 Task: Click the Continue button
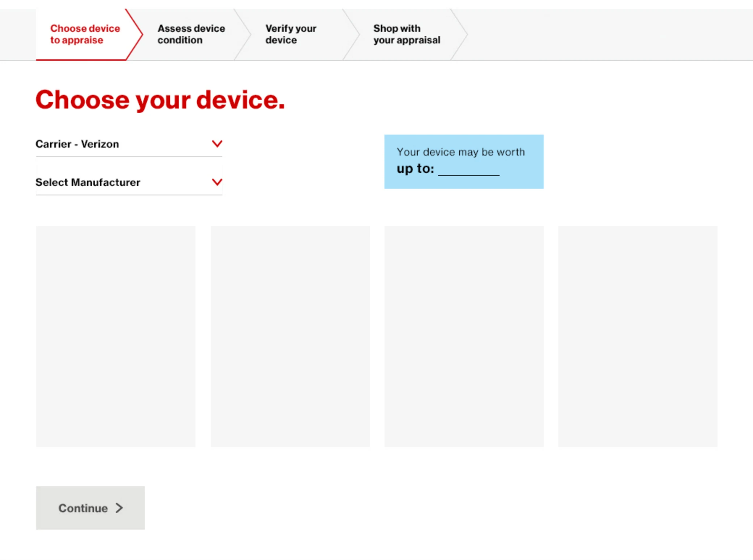tap(91, 508)
